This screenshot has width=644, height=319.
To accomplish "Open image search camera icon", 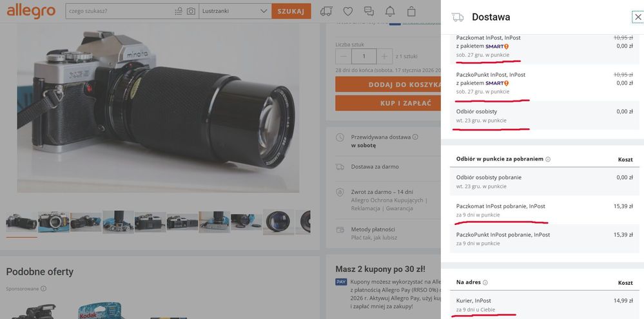I will pos(191,12).
